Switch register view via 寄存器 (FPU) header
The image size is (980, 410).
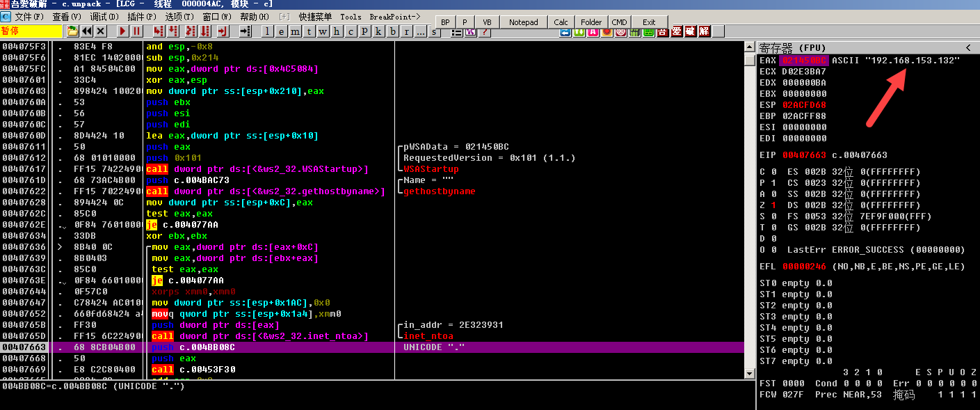point(792,48)
